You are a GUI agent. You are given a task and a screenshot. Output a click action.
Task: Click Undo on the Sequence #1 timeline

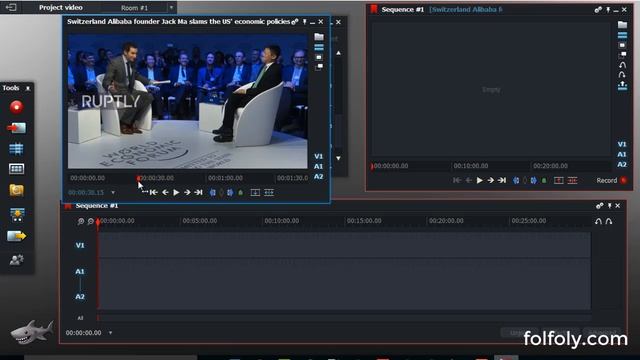click(x=598, y=221)
